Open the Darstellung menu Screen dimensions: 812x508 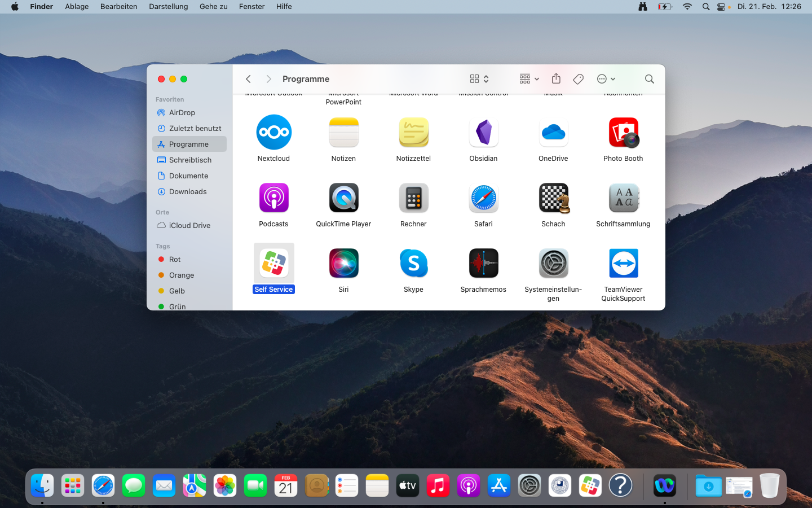pos(169,7)
